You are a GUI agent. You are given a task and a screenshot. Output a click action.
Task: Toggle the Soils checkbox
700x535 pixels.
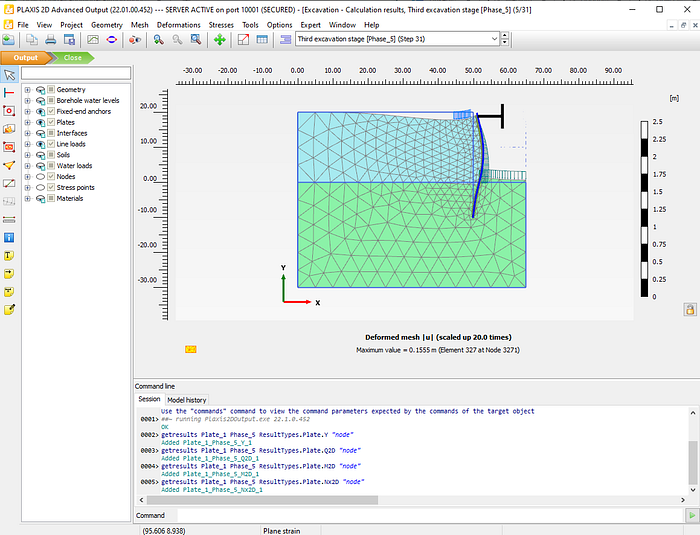coord(51,155)
